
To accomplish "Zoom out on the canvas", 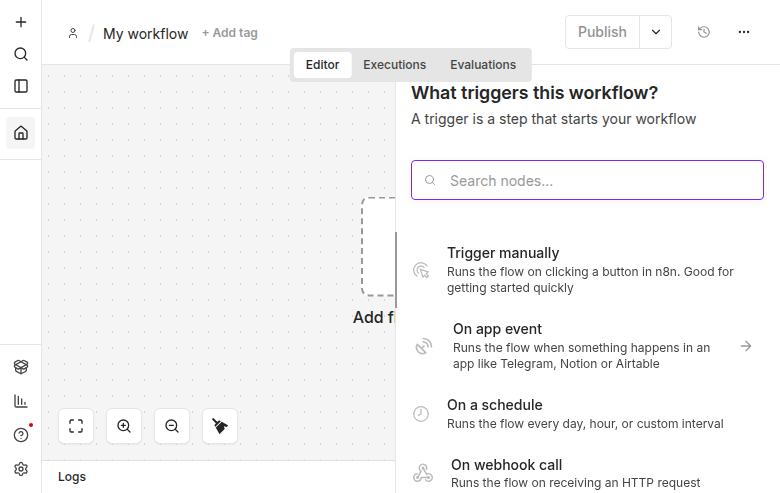I will click(172, 426).
